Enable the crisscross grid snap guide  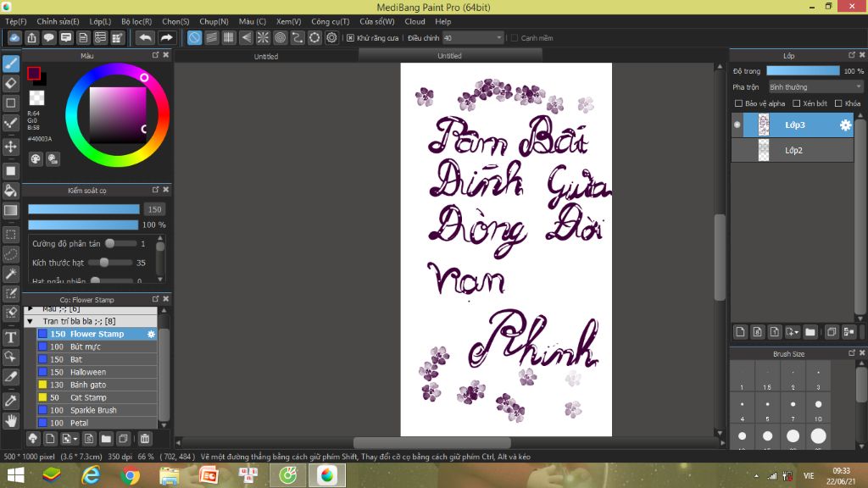pos(229,37)
